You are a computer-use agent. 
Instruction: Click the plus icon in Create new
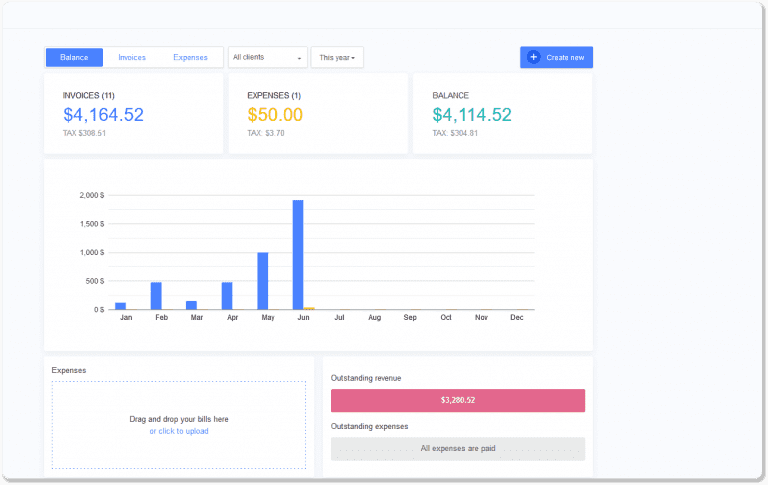(x=533, y=57)
